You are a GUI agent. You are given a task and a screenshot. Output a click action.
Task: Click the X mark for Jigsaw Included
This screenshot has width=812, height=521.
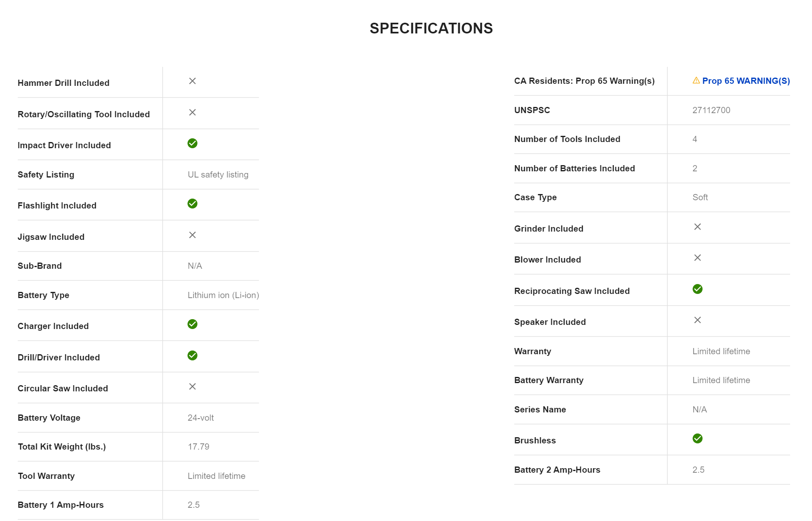(x=192, y=235)
